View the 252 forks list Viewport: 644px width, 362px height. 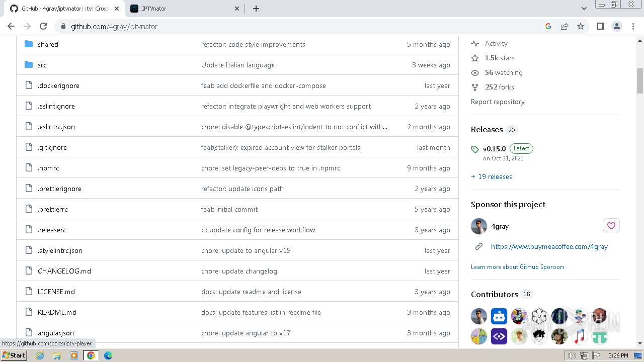(500, 87)
